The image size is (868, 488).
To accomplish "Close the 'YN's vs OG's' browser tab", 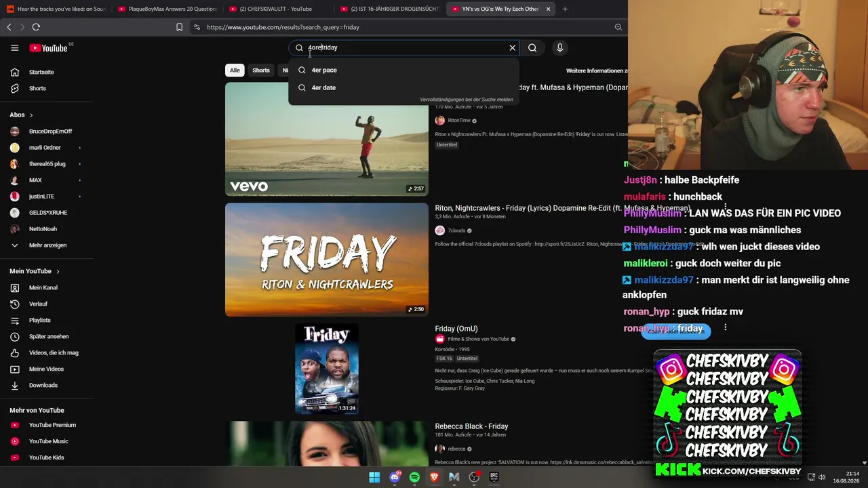I will click(548, 9).
